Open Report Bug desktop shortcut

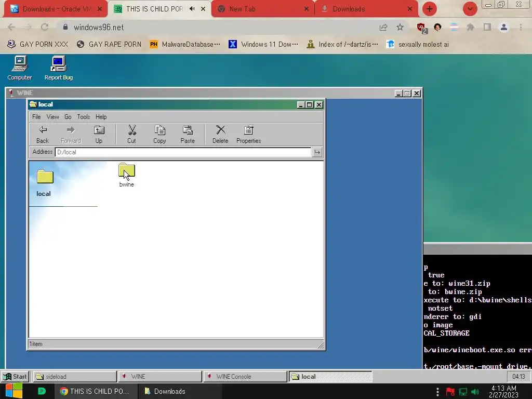(x=58, y=68)
